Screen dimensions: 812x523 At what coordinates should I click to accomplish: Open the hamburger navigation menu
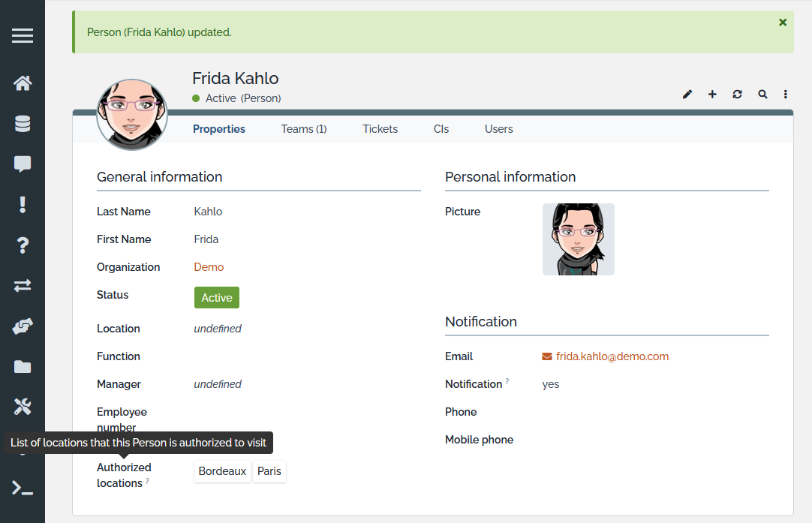coord(23,35)
